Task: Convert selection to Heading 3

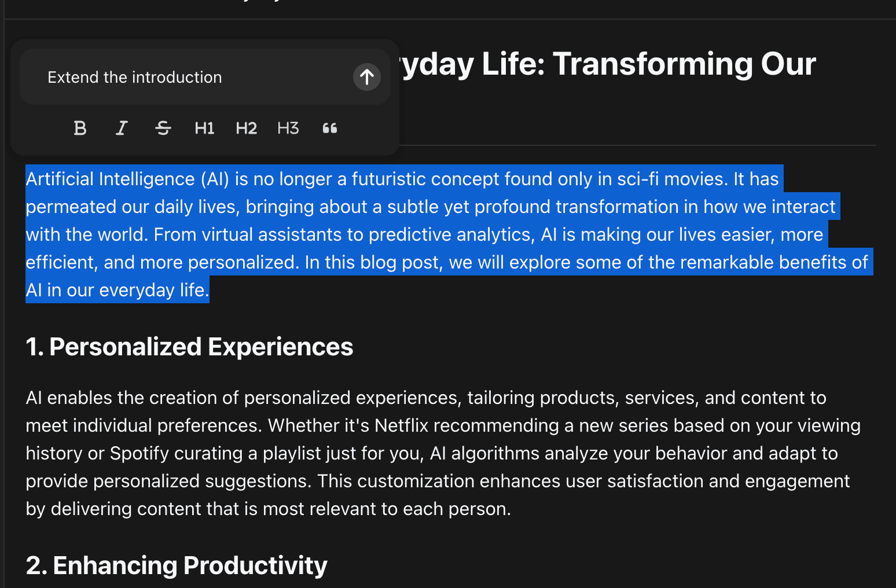Action: (288, 128)
